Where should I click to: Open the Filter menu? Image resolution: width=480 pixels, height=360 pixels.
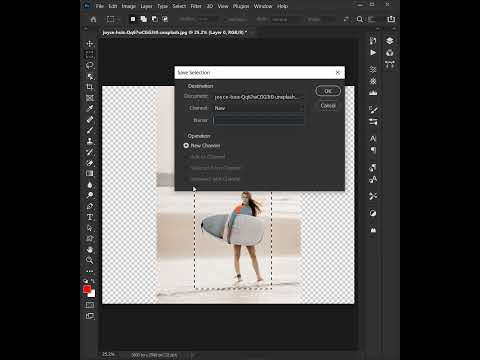[196, 6]
